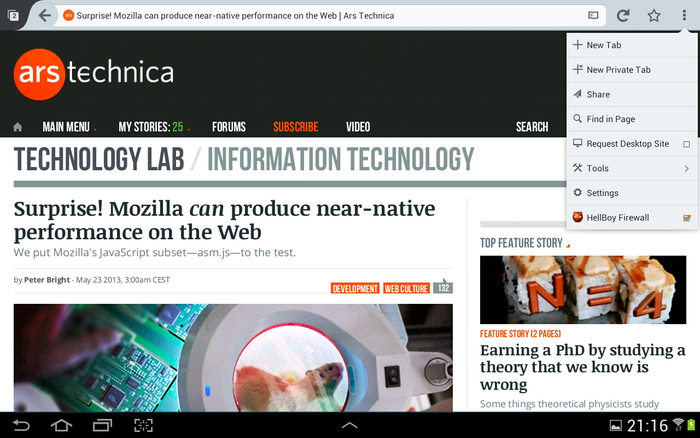Click the article headline "Surprise! Mozilla can produce"
Viewport: 700px width, 438px height.
pyautogui.click(x=224, y=220)
